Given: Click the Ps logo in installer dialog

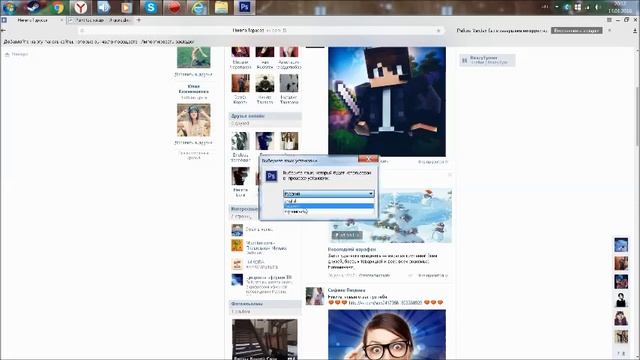Looking at the screenshot, I should pyautogui.click(x=271, y=176).
